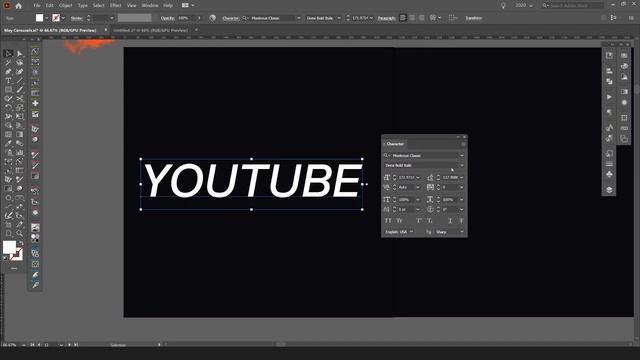Select the Rotate tool
Image resolution: width=640 pixels, height=360 pixels.
tap(8, 108)
